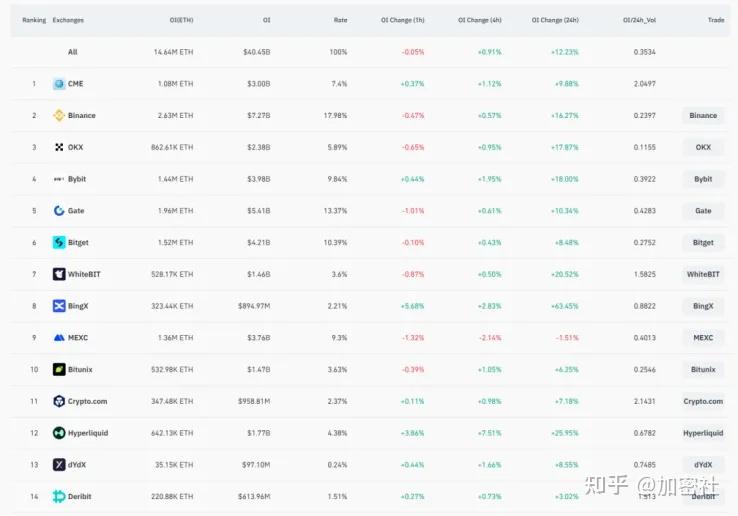Open the BingX trade button

[x=703, y=306]
